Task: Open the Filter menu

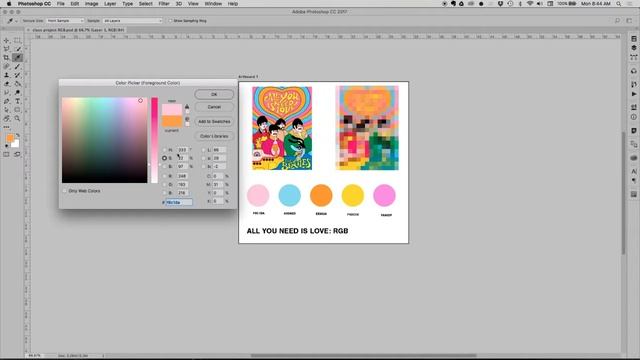Action: [164, 4]
